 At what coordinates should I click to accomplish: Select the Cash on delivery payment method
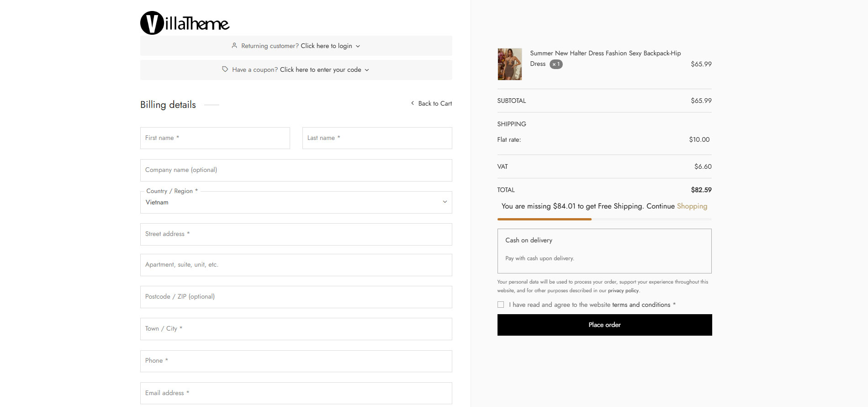(x=529, y=241)
